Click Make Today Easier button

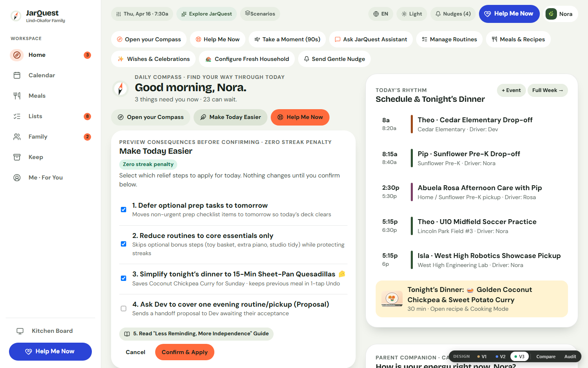(230, 117)
